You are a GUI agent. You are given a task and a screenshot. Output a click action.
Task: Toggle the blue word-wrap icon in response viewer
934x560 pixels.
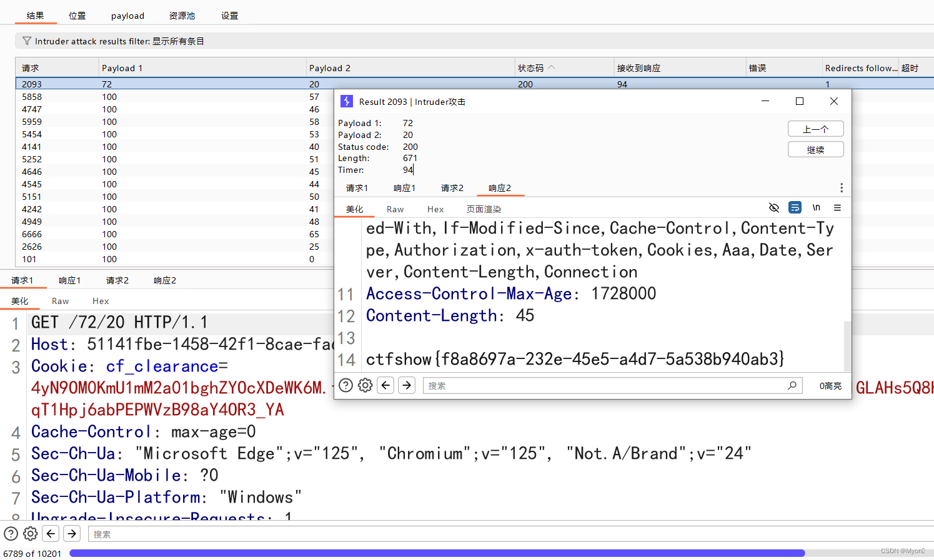[x=795, y=207]
